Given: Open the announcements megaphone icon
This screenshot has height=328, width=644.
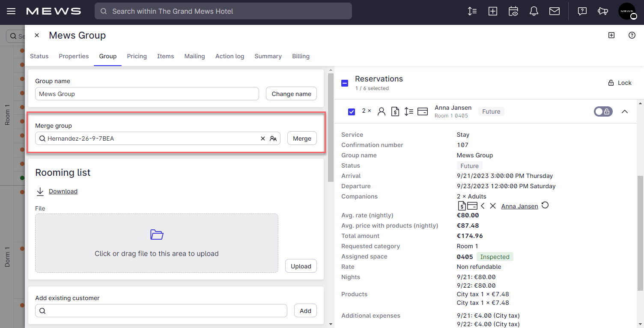Looking at the screenshot, I should point(603,11).
